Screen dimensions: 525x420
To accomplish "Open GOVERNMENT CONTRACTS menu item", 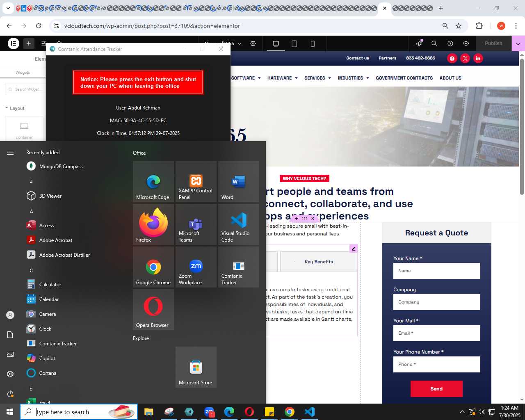I will point(404,78).
